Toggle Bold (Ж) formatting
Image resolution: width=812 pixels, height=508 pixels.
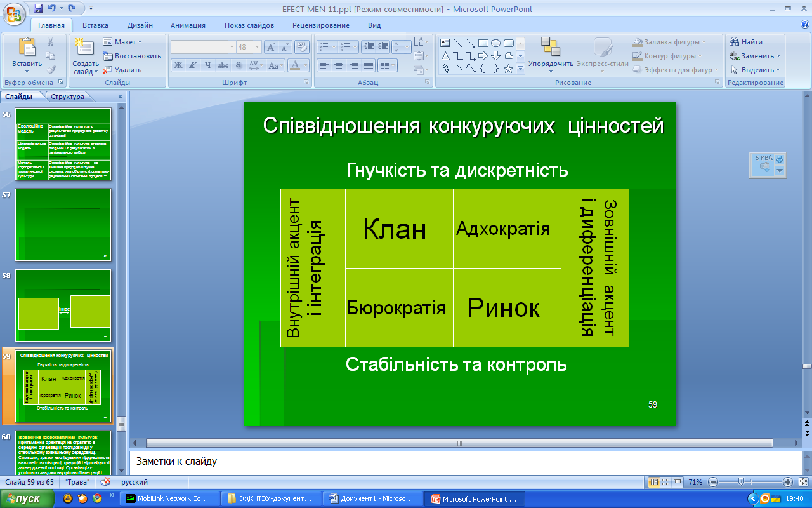click(x=178, y=65)
